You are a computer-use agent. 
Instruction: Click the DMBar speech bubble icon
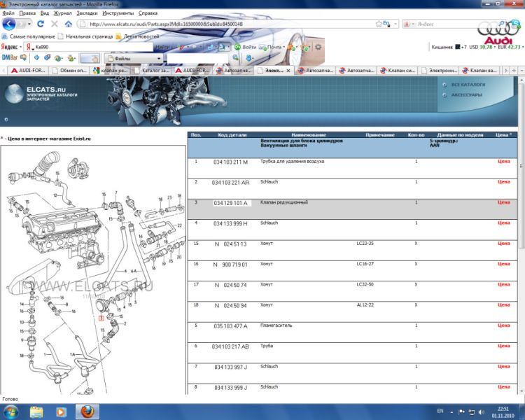click(x=23, y=57)
